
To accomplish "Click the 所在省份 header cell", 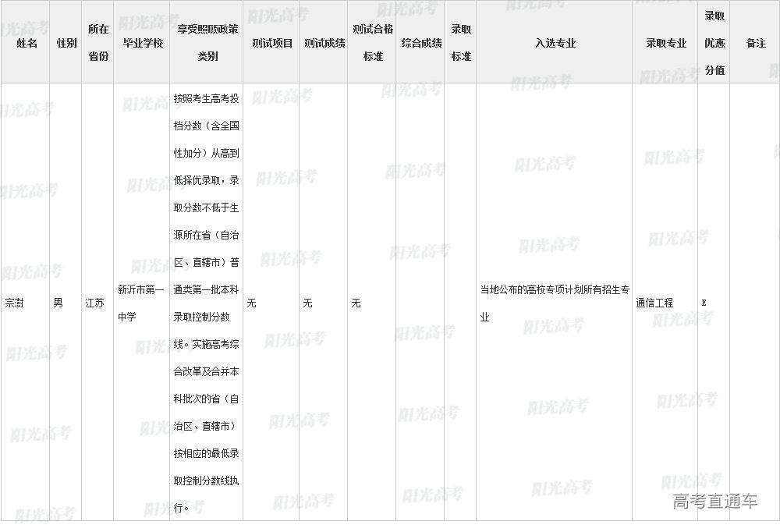I will click(x=98, y=43).
